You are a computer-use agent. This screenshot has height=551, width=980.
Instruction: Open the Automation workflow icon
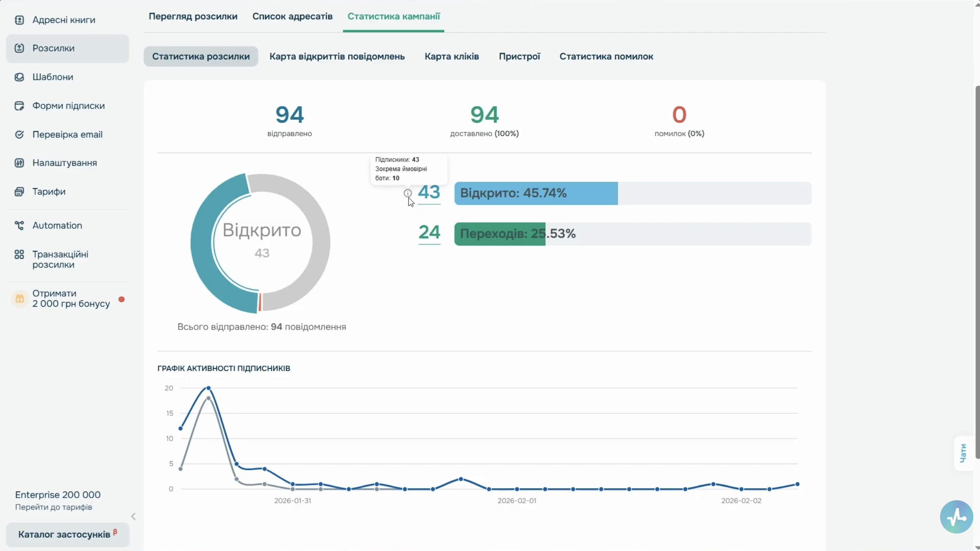(x=19, y=226)
